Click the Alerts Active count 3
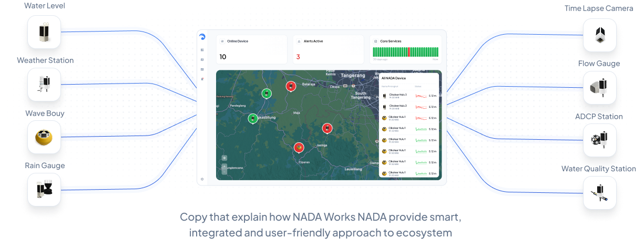Image resolution: width=644 pixels, height=248 pixels. [x=298, y=57]
